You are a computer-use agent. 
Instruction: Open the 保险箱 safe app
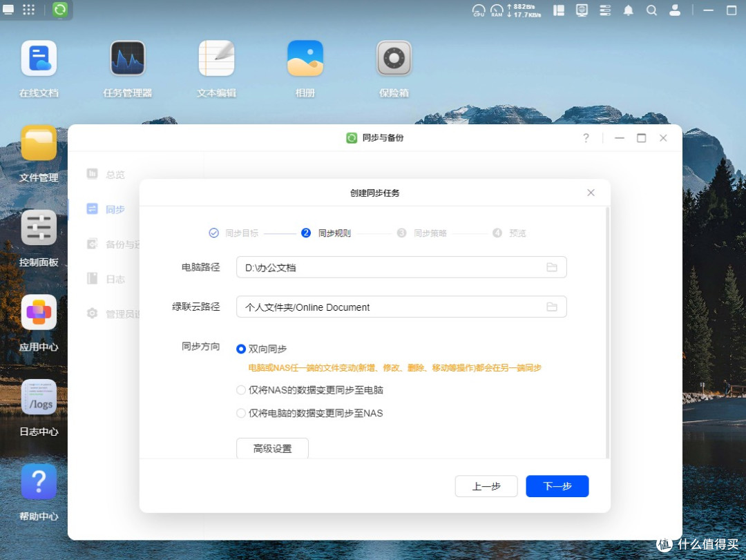point(394,59)
